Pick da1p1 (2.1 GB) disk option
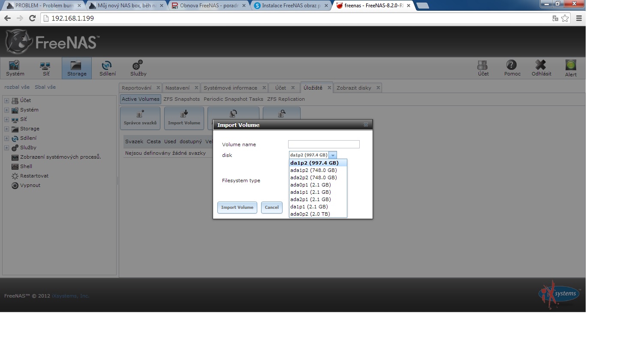644x343 pixels. tap(318, 207)
